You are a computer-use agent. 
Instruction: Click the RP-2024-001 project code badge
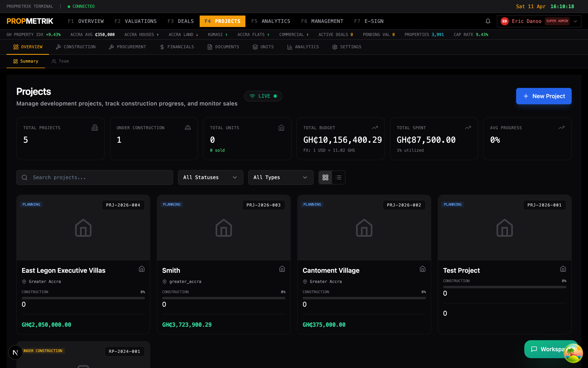124,351
